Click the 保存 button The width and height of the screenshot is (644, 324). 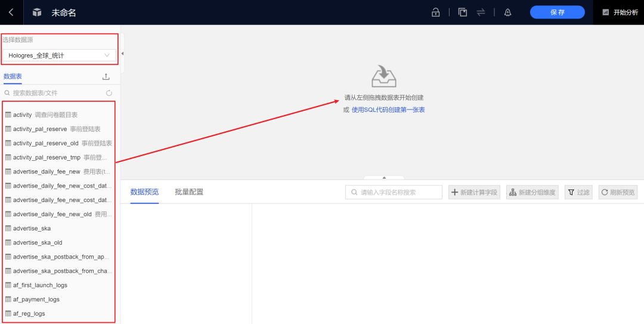(558, 13)
